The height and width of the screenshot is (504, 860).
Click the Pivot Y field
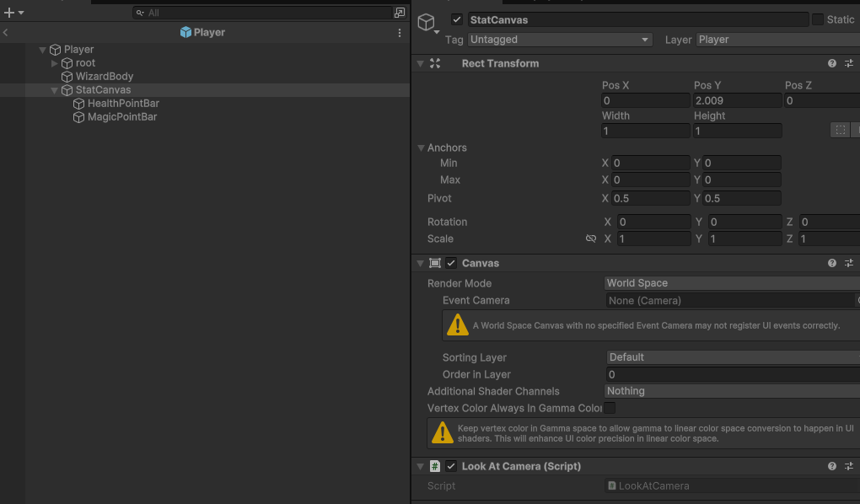pyautogui.click(x=741, y=199)
